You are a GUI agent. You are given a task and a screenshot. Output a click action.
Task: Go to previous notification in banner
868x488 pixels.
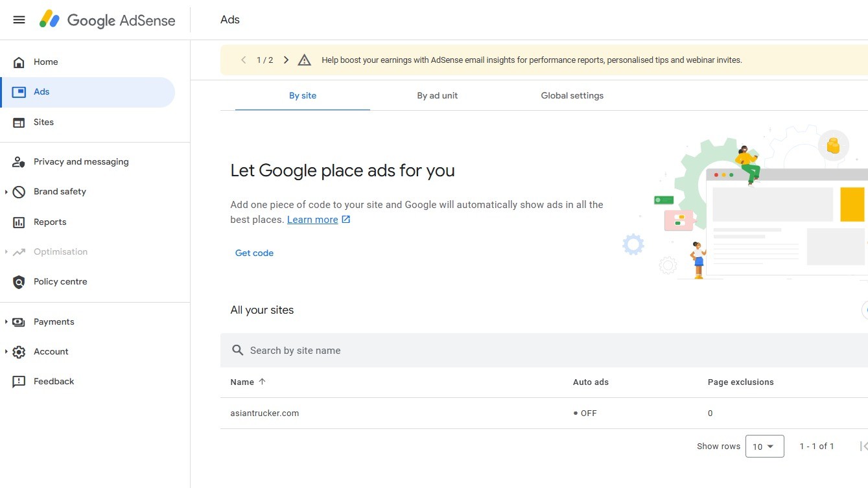tap(243, 60)
